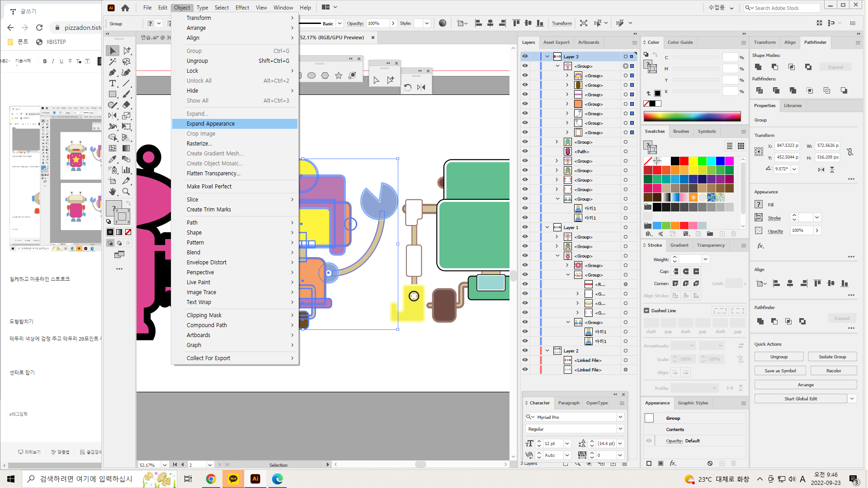This screenshot has width=868, height=488.
Task: Collapse Layer 3 in Layers panel
Action: pos(547,56)
